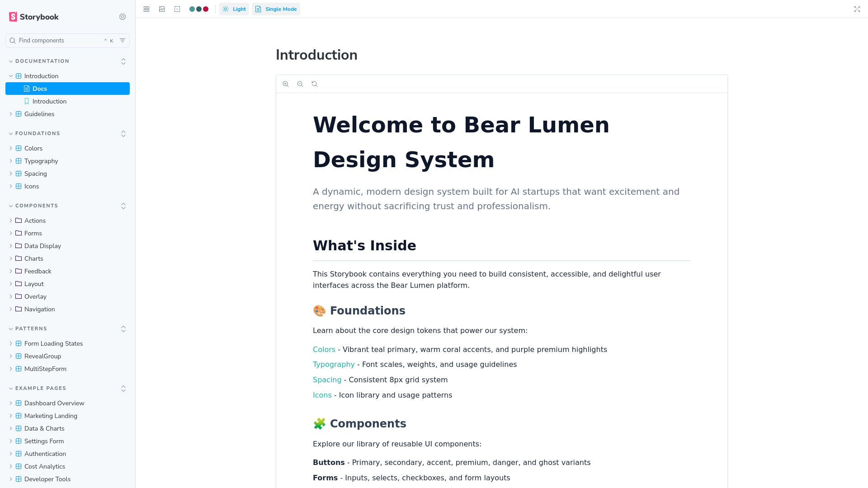
Task: Click the zoom out magnifier icon
Action: pyautogui.click(x=300, y=84)
